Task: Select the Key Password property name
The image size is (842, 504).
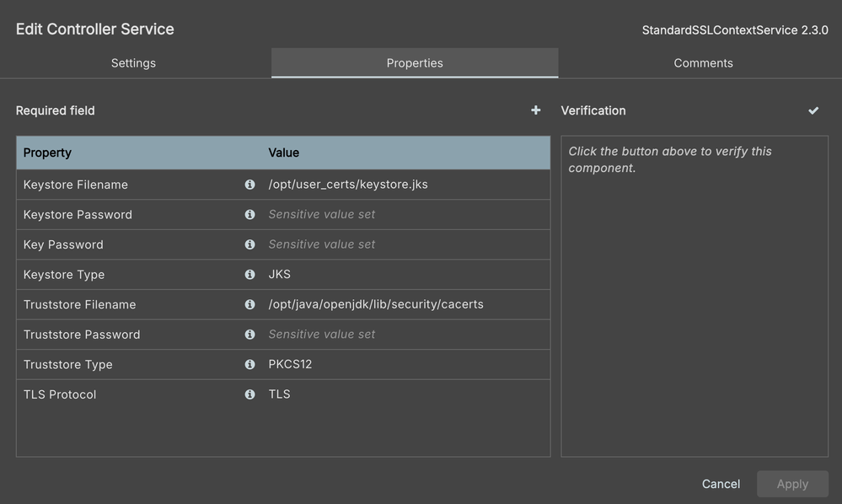Action: click(x=63, y=244)
